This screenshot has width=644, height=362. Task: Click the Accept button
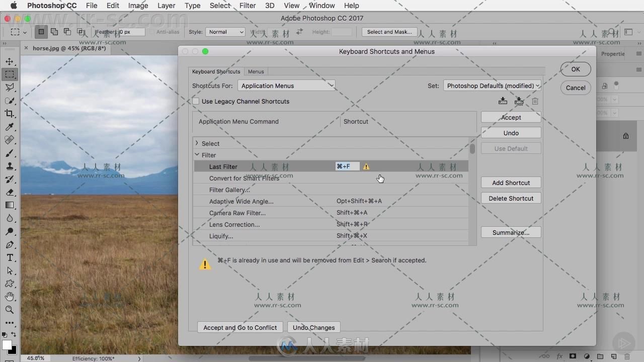pos(511,117)
